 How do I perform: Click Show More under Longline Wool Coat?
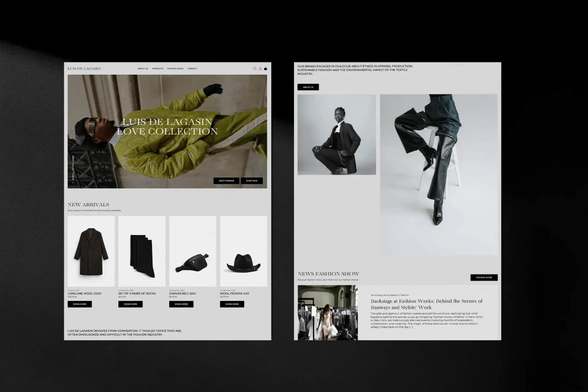point(80,304)
